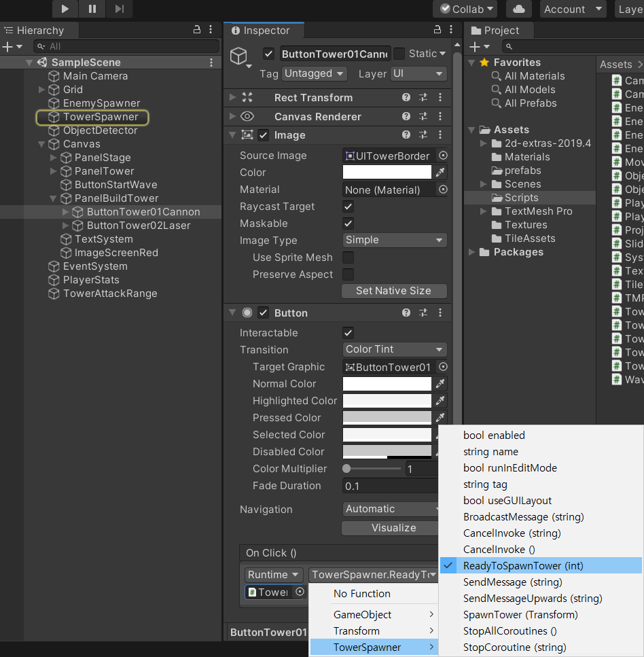The width and height of the screenshot is (644, 657).
Task: Open the cloud services icon
Action: (x=519, y=9)
